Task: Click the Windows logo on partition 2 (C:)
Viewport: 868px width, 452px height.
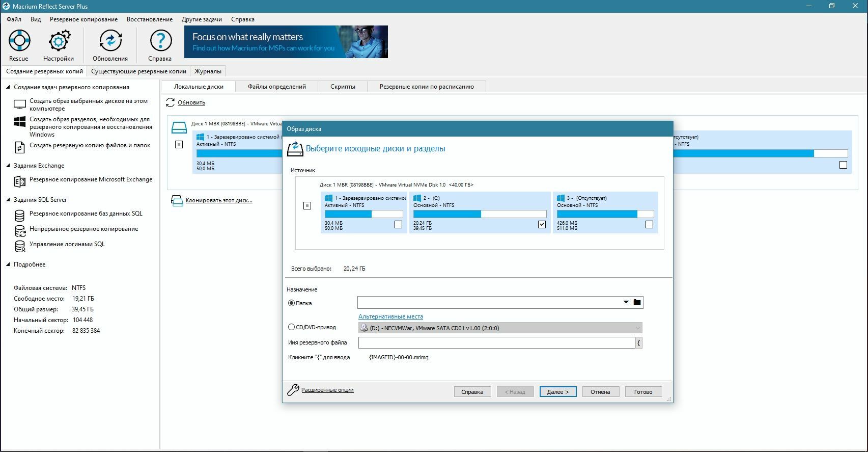Action: (x=417, y=198)
